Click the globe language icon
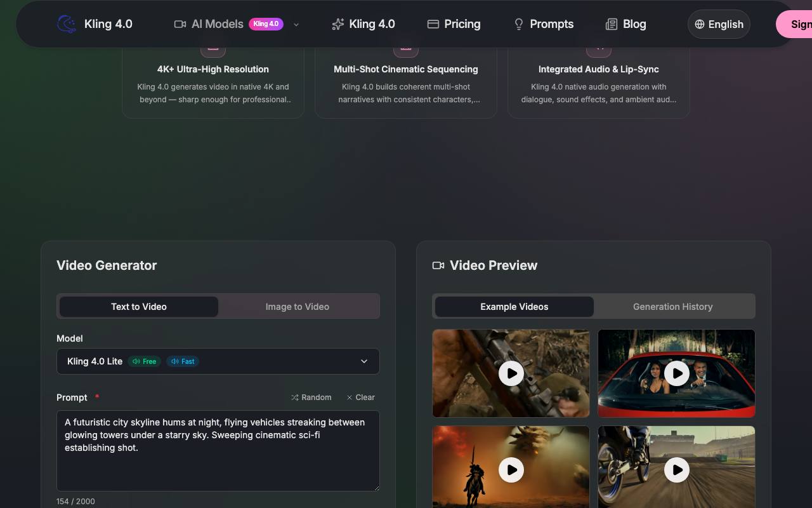The height and width of the screenshot is (508, 812). tap(700, 24)
